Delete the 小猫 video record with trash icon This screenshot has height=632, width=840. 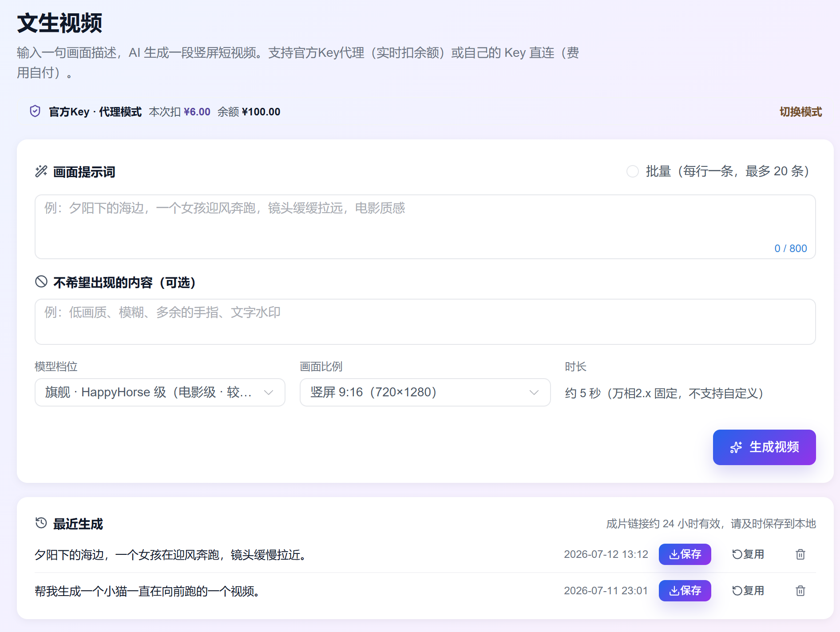pos(800,591)
